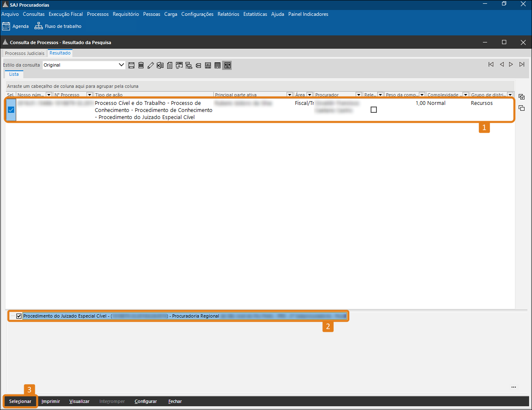532x410 pixels.
Task: Click the trash can delete icon
Action: coord(141,65)
